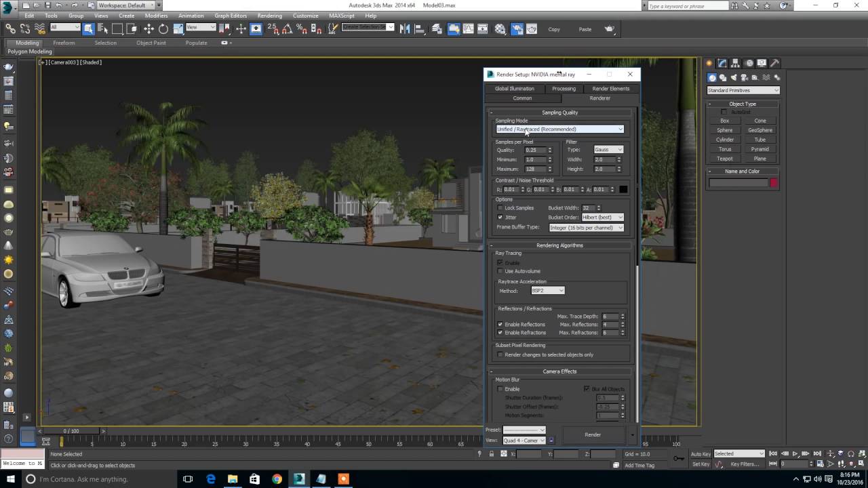This screenshot has width=868, height=488.
Task: Click the Quality samples input field
Action: [x=535, y=150]
